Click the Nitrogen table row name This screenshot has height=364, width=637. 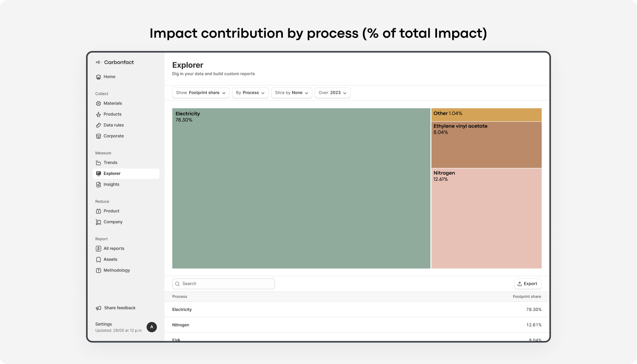[x=181, y=325]
